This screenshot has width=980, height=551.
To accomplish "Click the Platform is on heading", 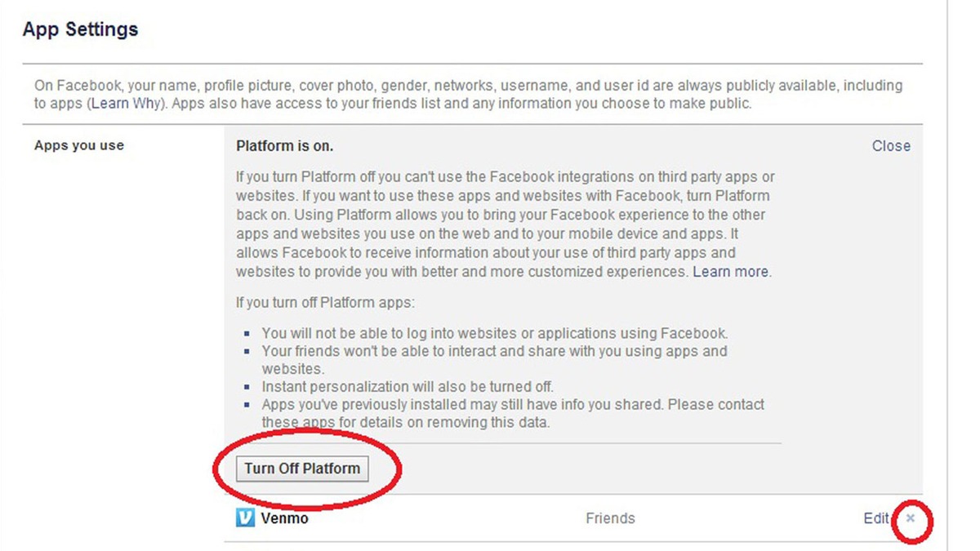I will point(284,146).
